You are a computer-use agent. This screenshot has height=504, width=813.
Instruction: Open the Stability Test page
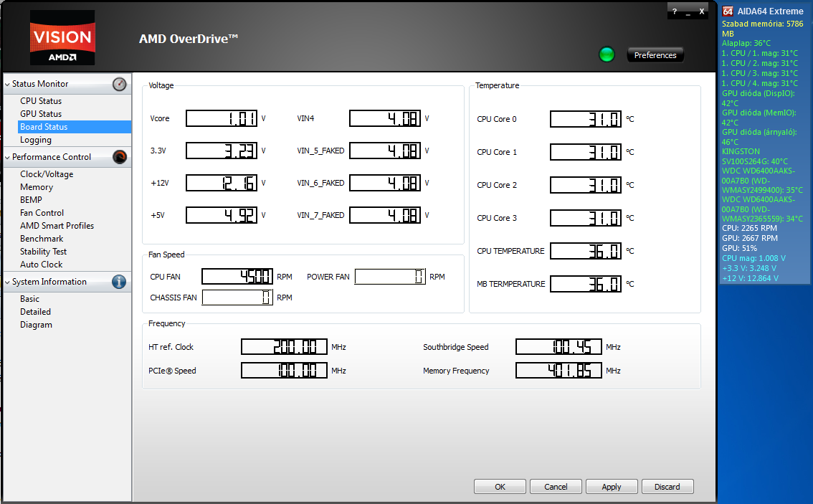point(44,252)
